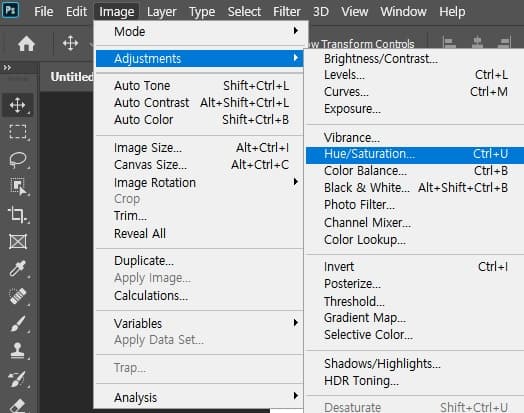
Task: Expand the Variables submenu
Action: pos(200,323)
